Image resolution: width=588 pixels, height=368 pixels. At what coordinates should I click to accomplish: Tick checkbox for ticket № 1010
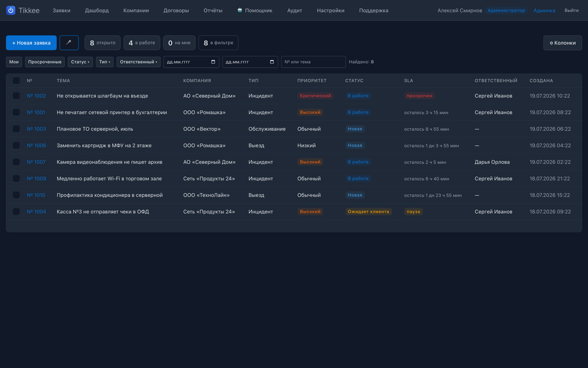click(x=16, y=195)
